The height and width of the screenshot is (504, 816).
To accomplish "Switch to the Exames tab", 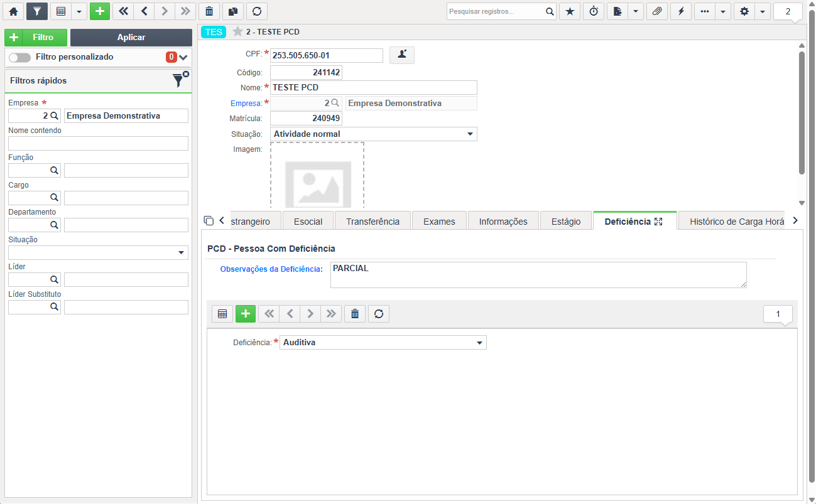I will point(439,222).
